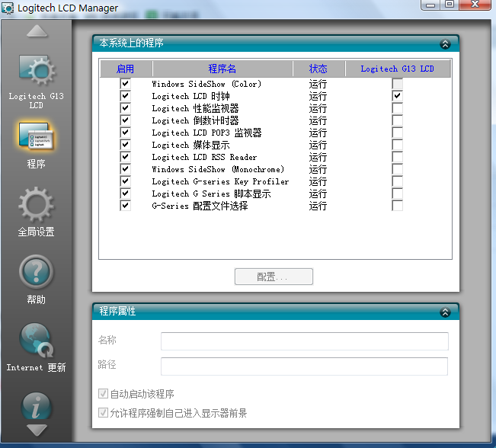496x448 pixels.
Task: Toggle enable checkbox for Logitech 性能监视器
Action: tap(125, 108)
